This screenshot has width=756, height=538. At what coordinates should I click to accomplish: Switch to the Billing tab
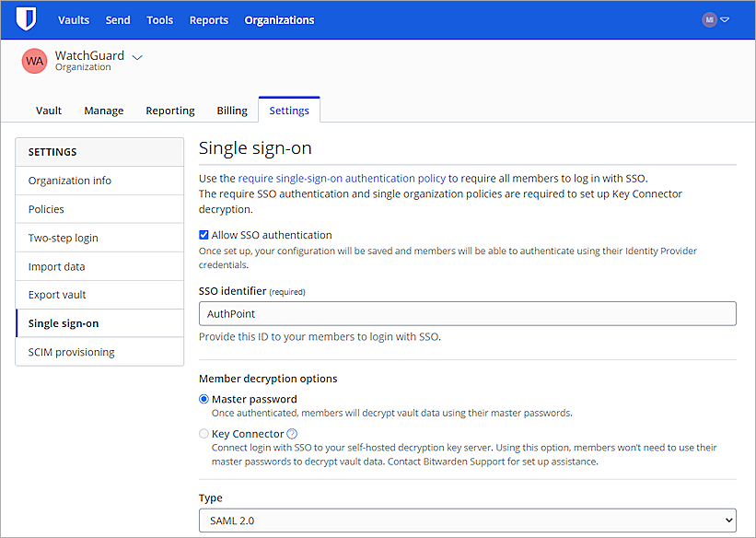tap(231, 110)
